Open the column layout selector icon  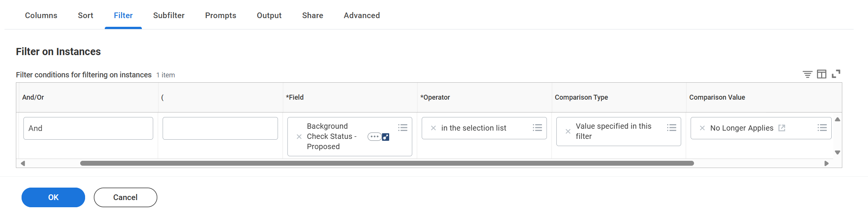pos(821,74)
